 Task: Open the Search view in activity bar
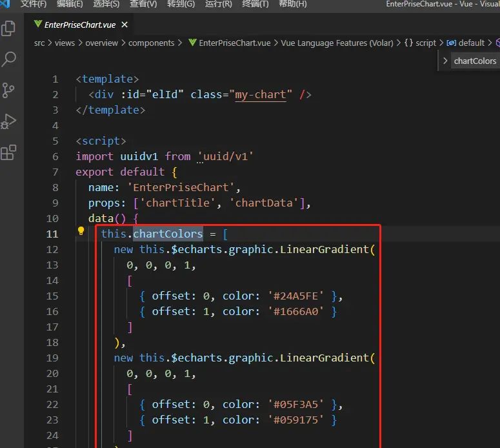[9, 59]
